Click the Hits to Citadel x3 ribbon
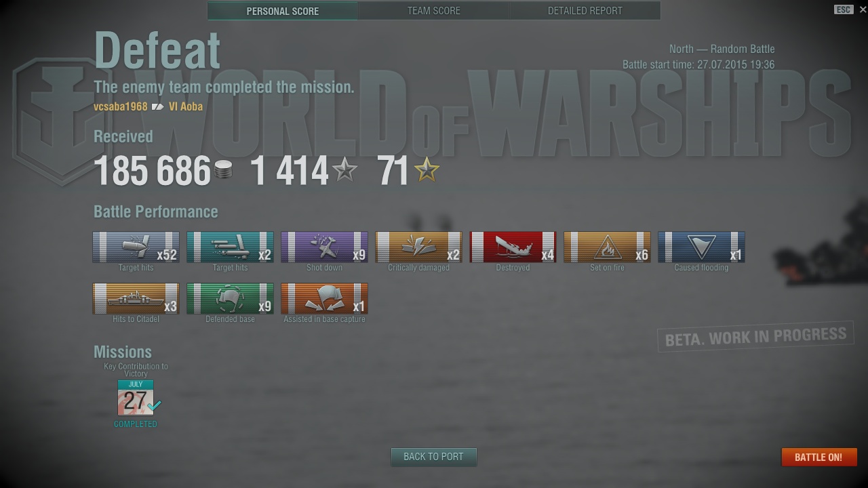868x488 pixels. pos(136,298)
